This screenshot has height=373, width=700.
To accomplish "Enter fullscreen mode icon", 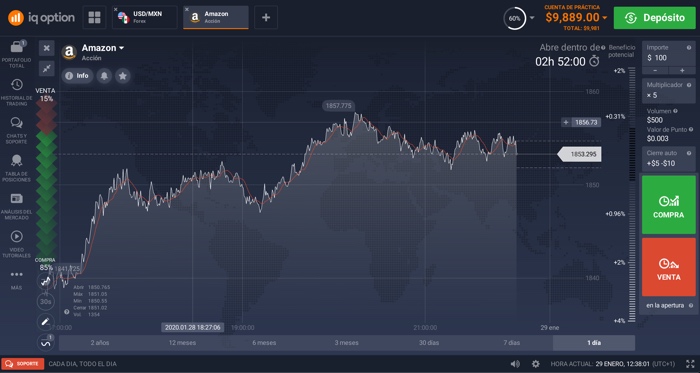I will tap(690, 364).
